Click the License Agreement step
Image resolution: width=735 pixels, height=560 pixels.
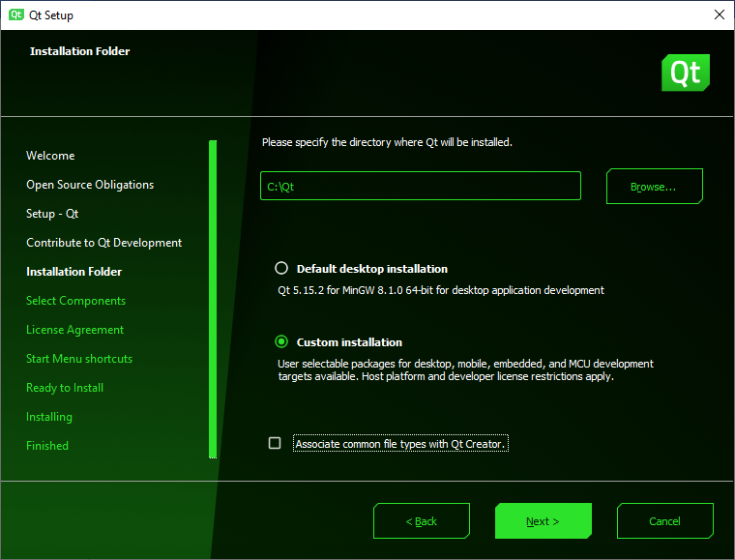[x=75, y=330]
